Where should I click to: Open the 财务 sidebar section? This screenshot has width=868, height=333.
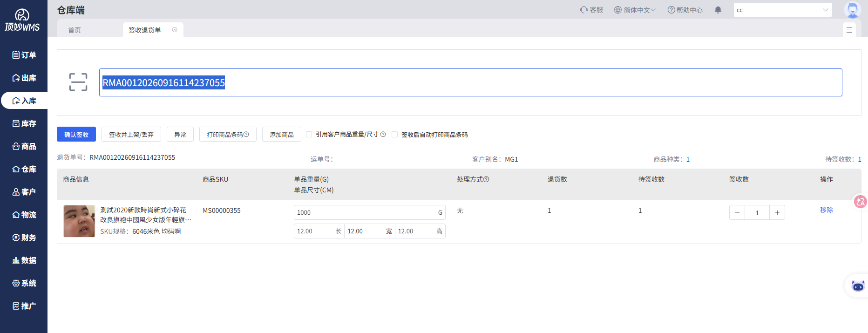24,238
